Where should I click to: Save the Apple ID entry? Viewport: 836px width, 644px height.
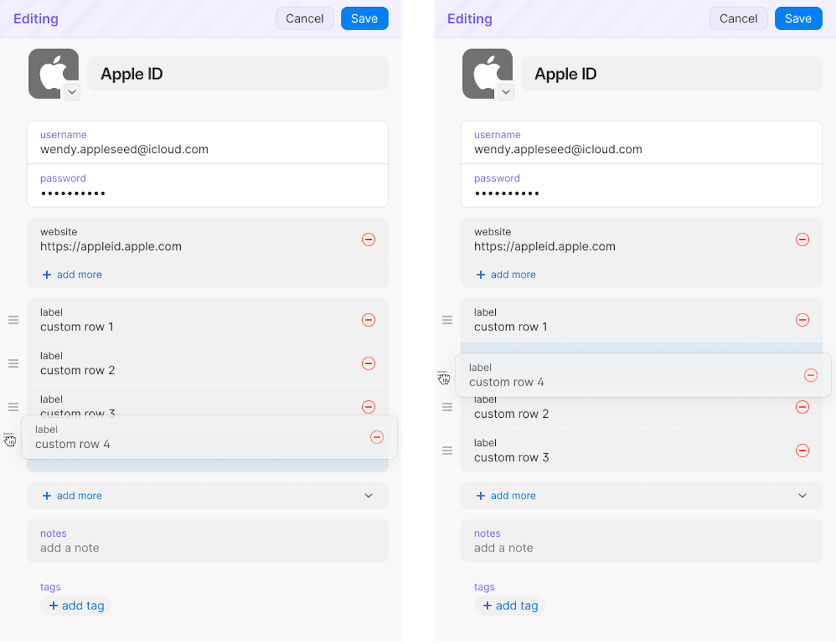(x=365, y=18)
